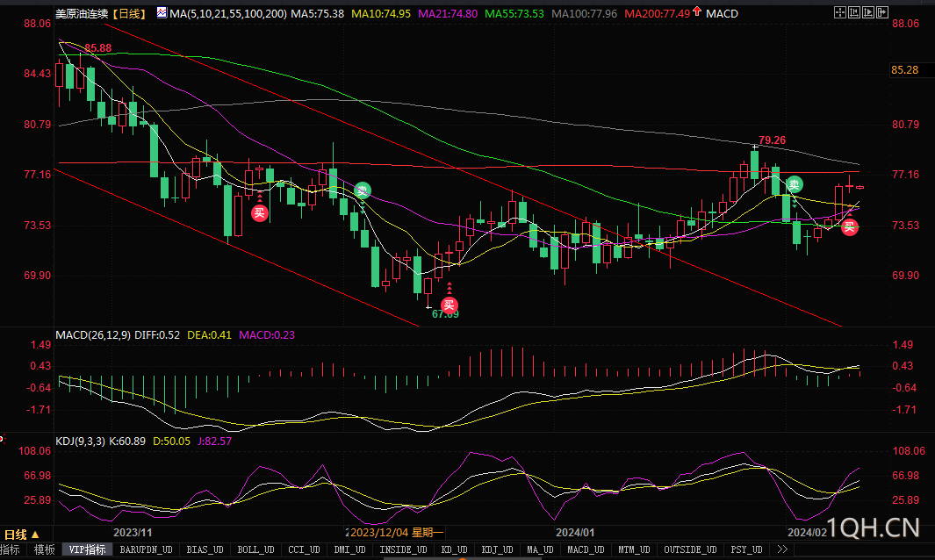
Task: Click the MA(5,10,21,55,100,200) parameters label
Action: click(x=227, y=13)
